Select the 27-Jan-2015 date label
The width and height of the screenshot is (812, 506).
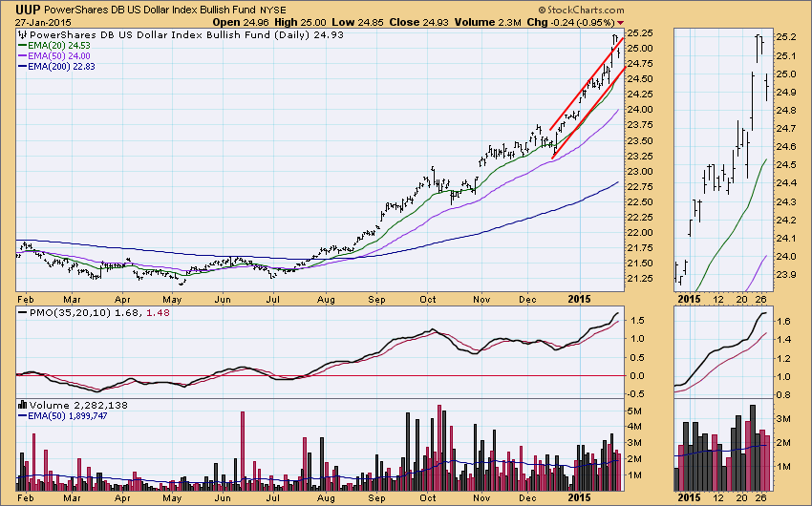(x=43, y=23)
